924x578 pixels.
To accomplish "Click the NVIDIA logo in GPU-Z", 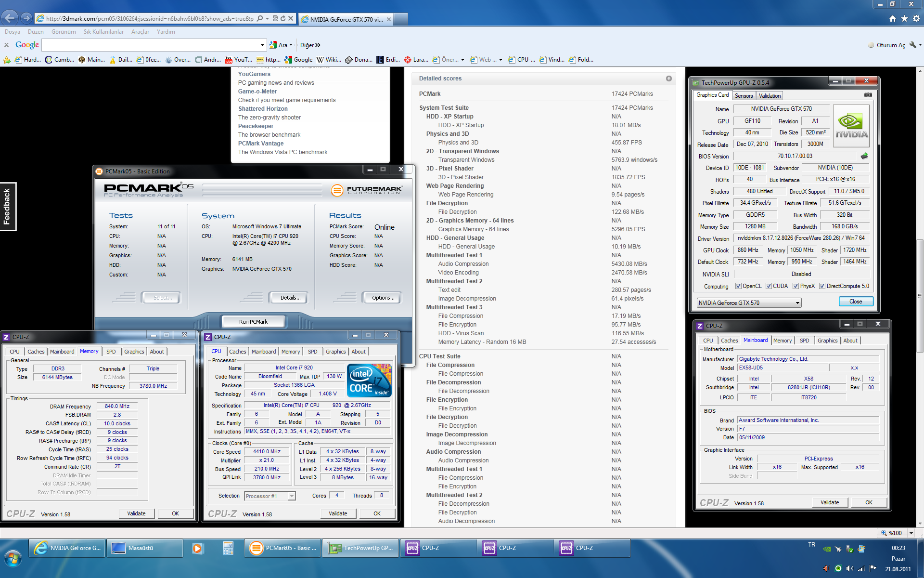I will coord(851,126).
